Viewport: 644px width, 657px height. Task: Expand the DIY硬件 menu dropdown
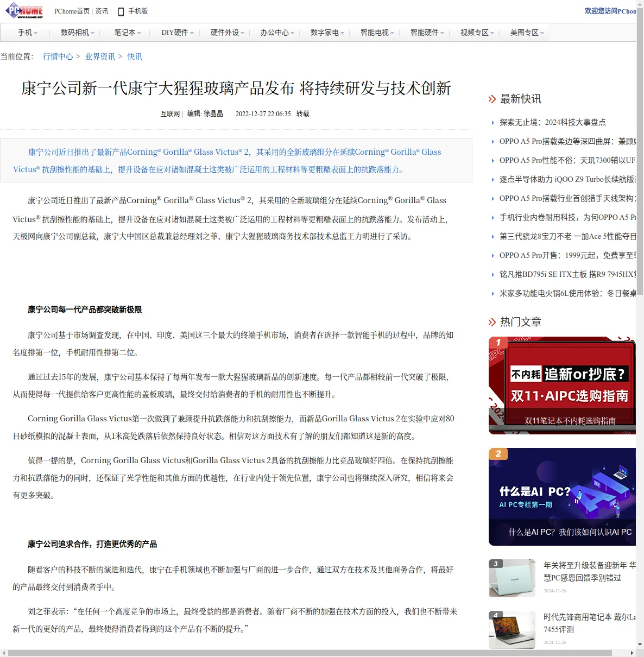coord(178,33)
